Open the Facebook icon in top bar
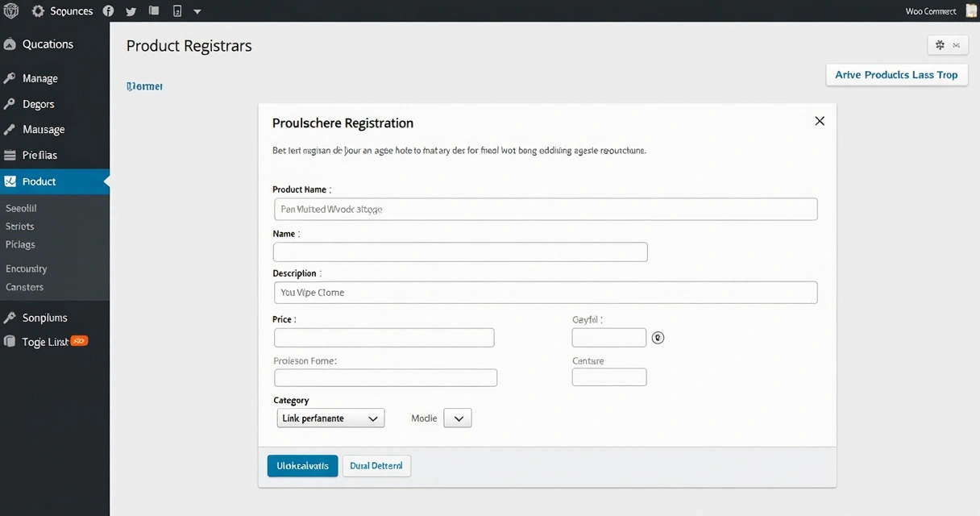980x516 pixels. pos(109,11)
